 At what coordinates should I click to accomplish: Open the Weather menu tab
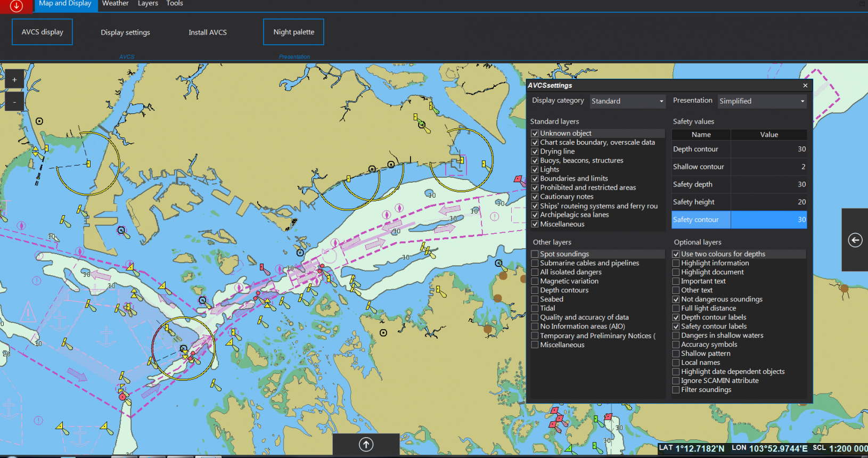coord(115,4)
